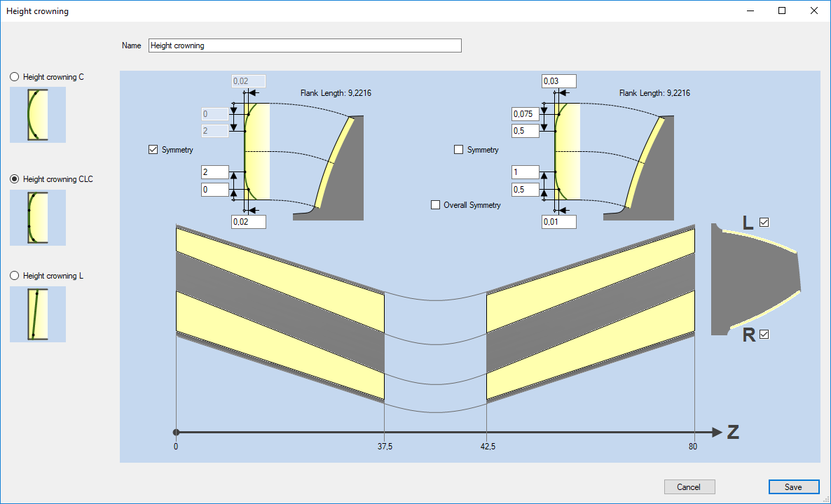Close the Height crowning window

pos(814,10)
